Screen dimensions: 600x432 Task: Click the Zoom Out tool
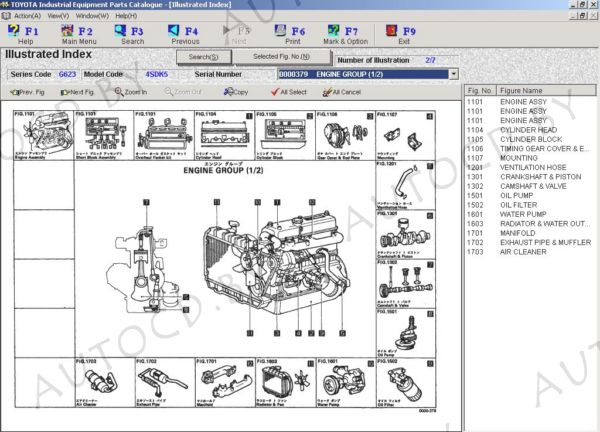(x=183, y=92)
